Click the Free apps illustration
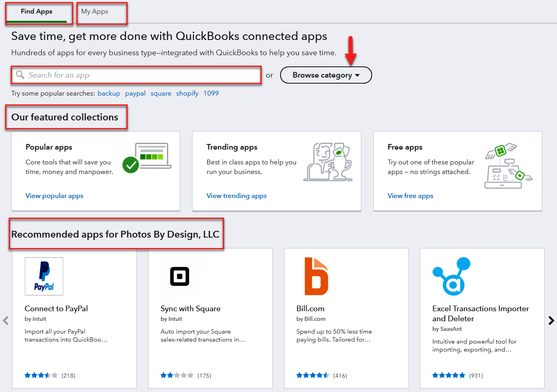 (x=509, y=166)
